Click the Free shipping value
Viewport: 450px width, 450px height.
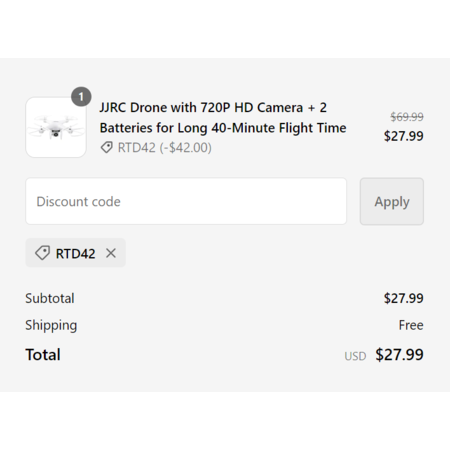tap(411, 325)
